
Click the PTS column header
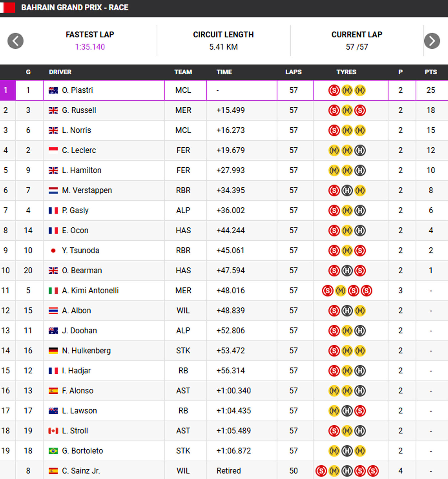tap(431, 72)
